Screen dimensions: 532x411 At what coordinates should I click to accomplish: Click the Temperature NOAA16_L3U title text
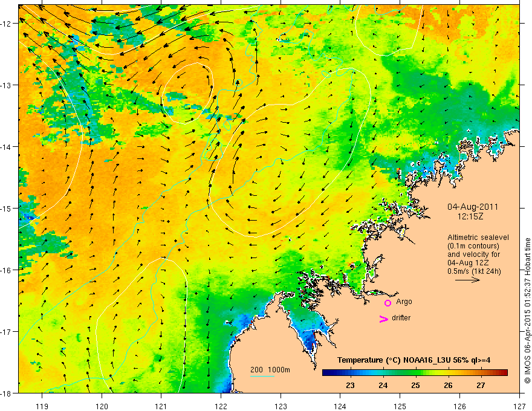click(x=414, y=360)
